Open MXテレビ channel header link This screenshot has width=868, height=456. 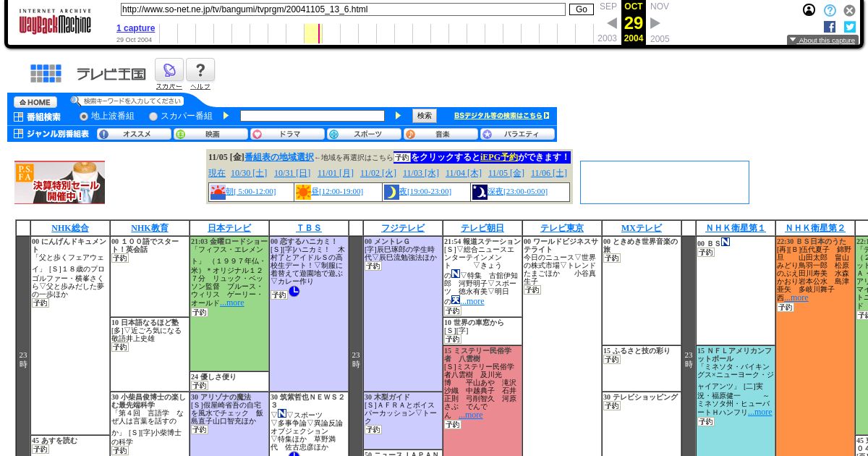click(x=642, y=228)
